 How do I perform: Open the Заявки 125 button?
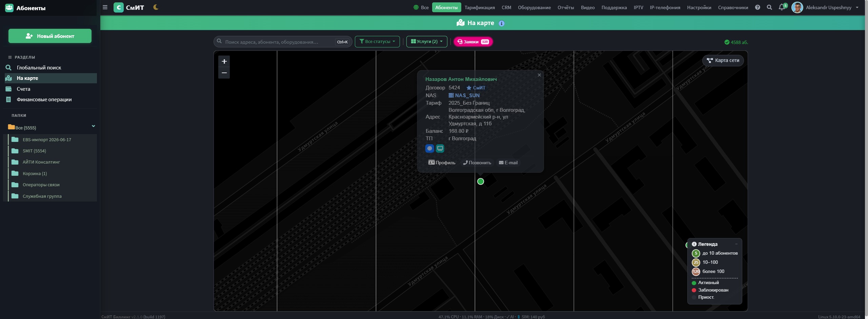tap(473, 42)
